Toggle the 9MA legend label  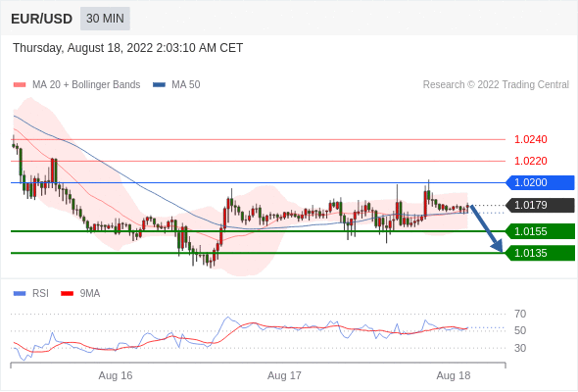point(90,294)
